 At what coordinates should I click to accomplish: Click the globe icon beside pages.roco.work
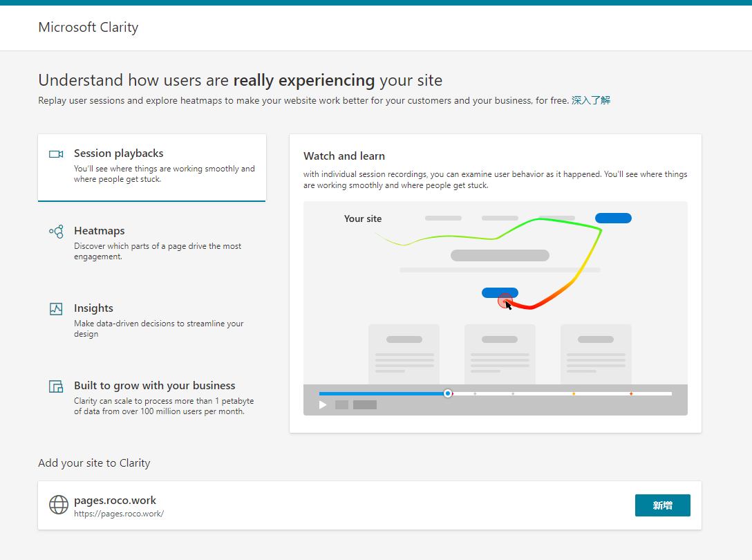[59, 505]
